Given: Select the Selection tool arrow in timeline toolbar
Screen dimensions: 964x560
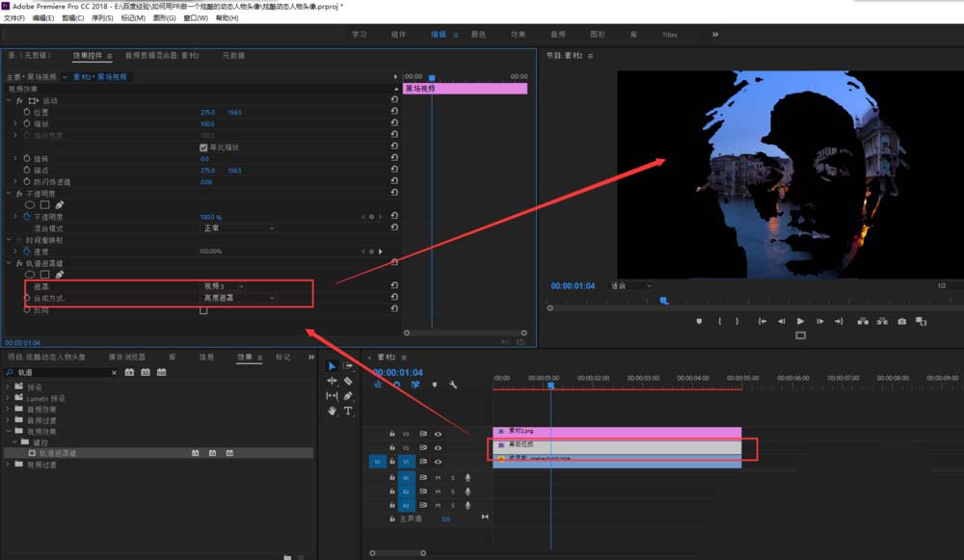Looking at the screenshot, I should 331,365.
